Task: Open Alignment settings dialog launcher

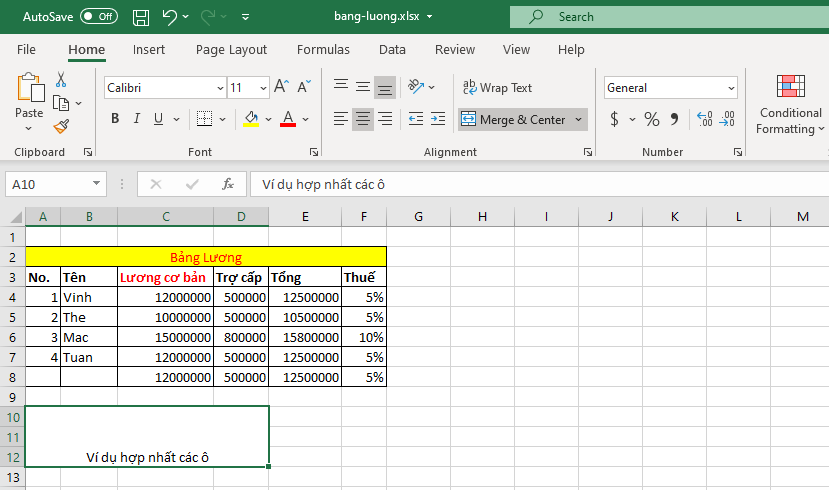Action: click(587, 152)
